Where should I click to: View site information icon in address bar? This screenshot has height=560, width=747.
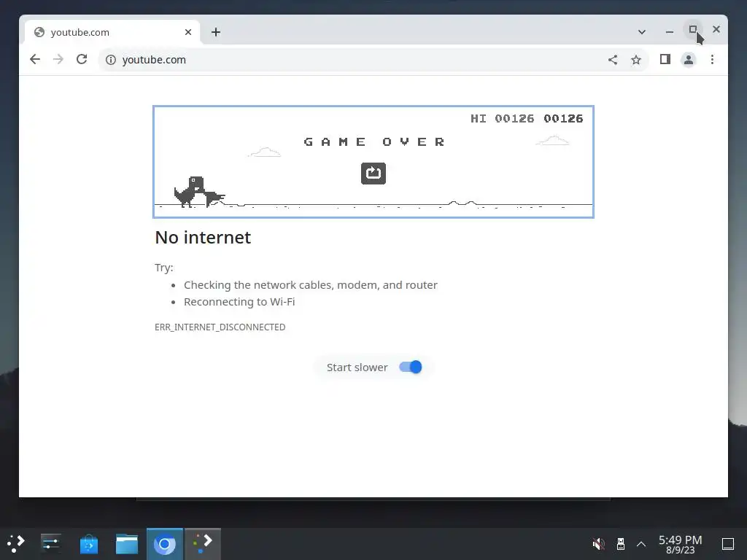click(111, 60)
